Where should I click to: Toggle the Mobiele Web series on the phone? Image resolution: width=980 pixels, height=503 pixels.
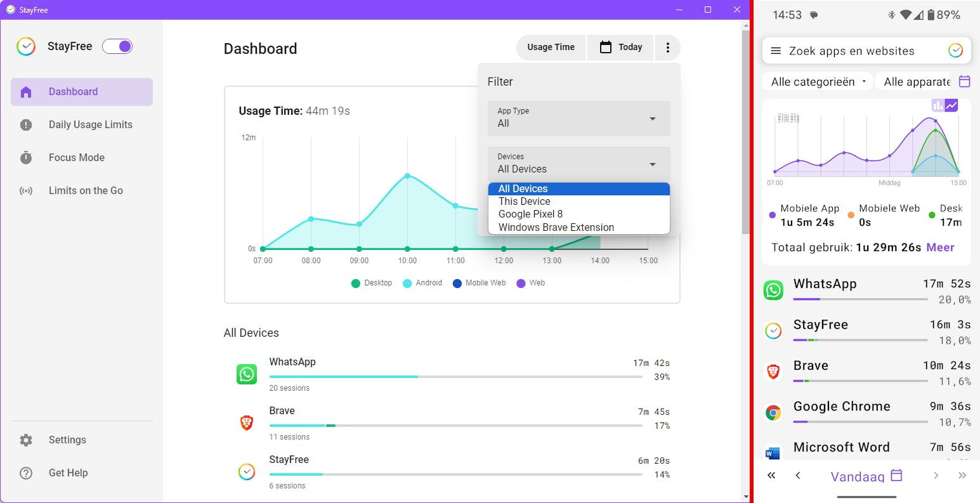(x=884, y=215)
